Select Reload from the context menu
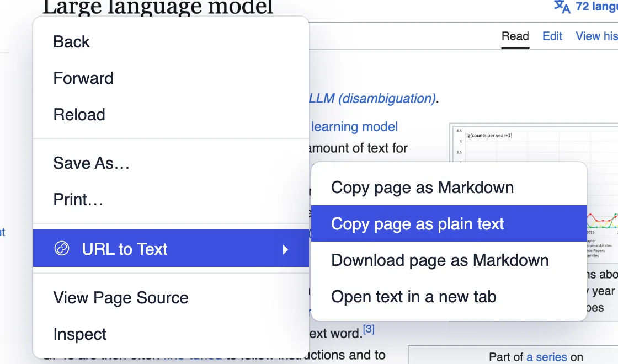This screenshot has width=618, height=364. click(171, 115)
